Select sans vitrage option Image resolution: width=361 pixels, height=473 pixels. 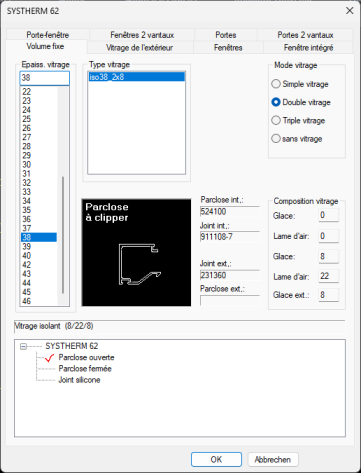(x=276, y=139)
